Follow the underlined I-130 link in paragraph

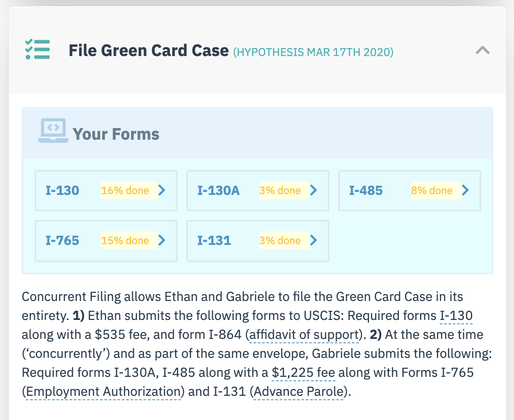[456, 316]
